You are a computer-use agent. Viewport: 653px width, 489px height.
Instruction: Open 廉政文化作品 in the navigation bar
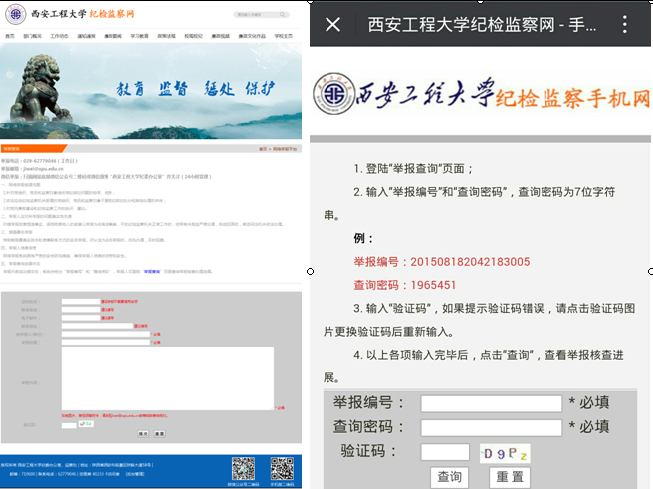pyautogui.click(x=252, y=36)
